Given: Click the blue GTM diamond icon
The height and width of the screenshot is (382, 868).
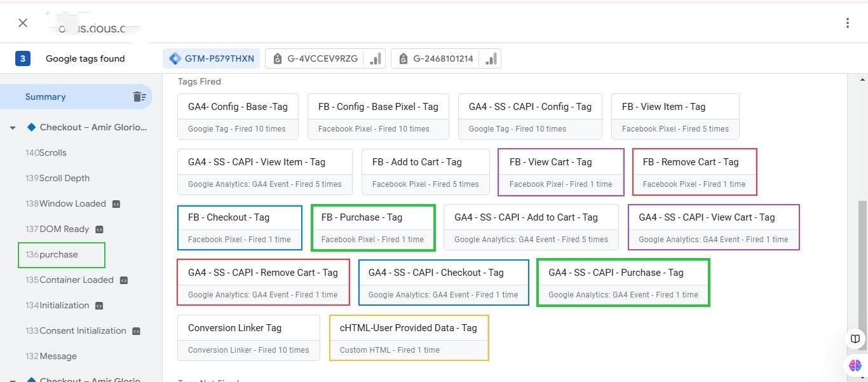Looking at the screenshot, I should [175, 58].
